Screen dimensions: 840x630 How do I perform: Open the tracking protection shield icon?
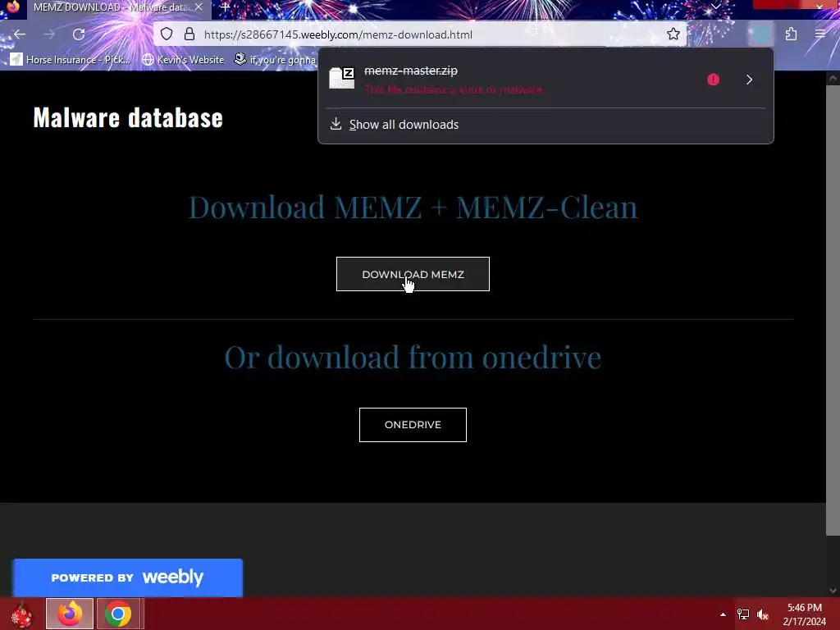click(x=167, y=34)
